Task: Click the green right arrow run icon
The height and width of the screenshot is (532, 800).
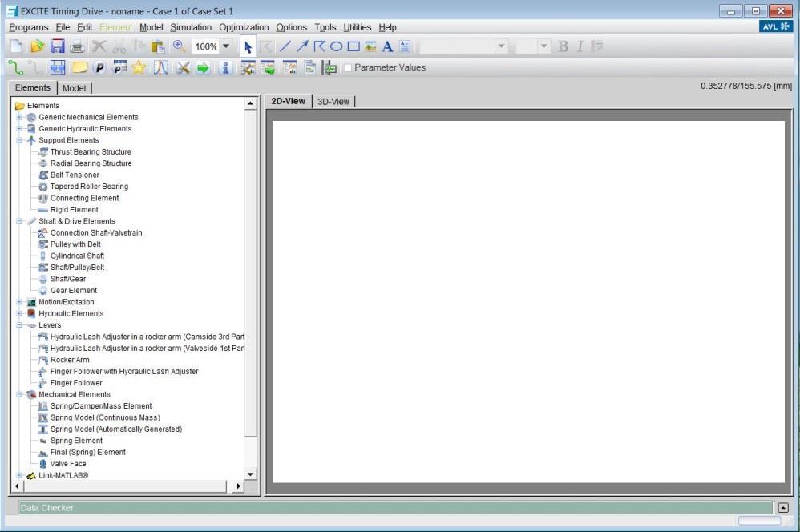Action: click(203, 67)
